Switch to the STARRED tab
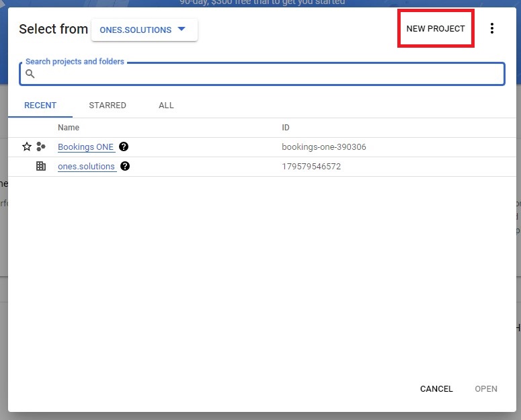Viewport: 521px width, 420px height. (x=108, y=106)
